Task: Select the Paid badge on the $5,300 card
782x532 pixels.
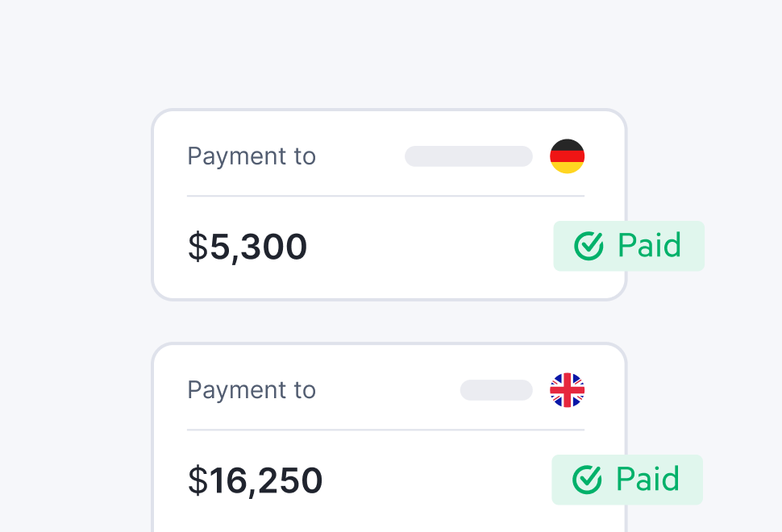Action: pos(629,246)
